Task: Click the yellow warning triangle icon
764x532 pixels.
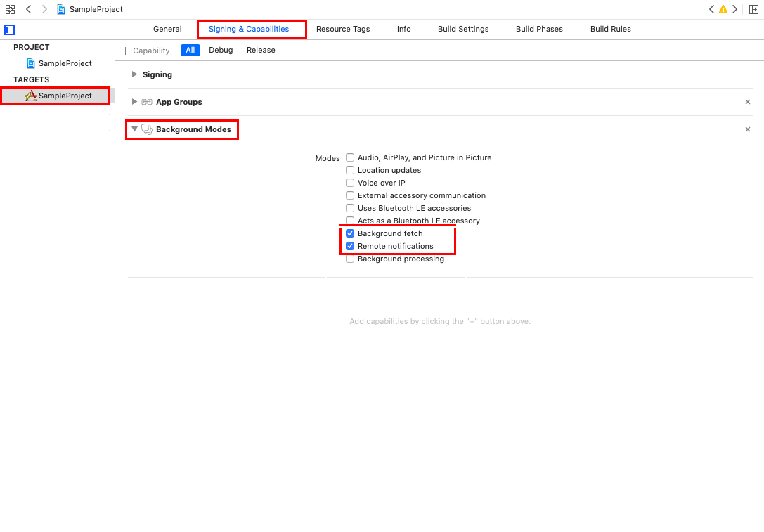Action: click(x=723, y=9)
